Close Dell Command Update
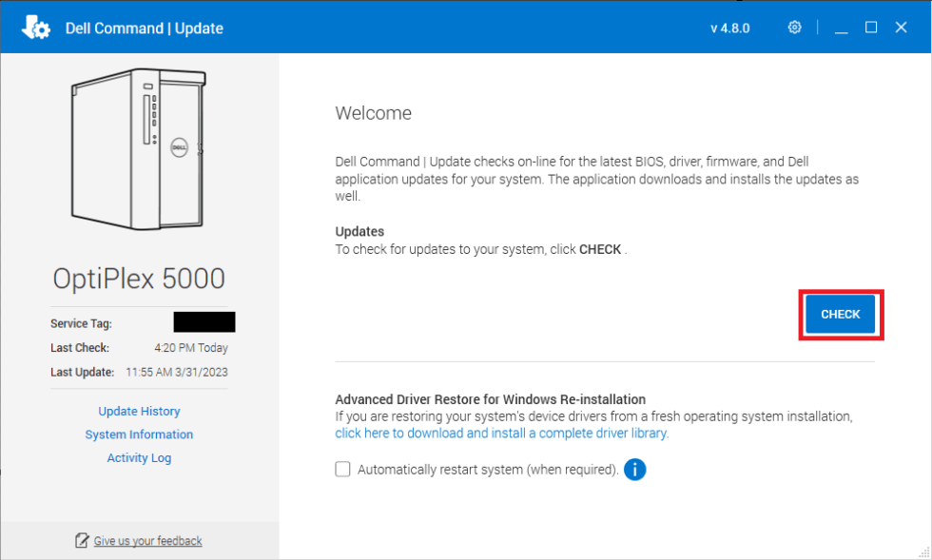This screenshot has width=932, height=560. pos(902,28)
